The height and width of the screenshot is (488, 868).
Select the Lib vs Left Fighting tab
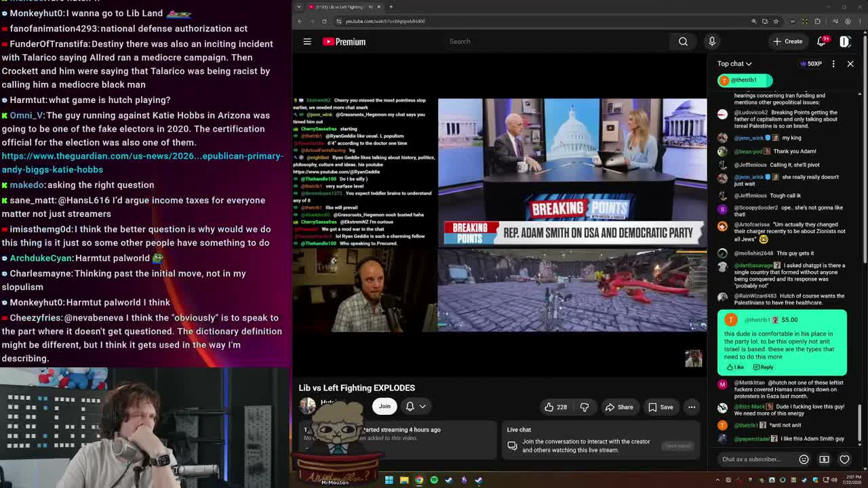(x=344, y=7)
